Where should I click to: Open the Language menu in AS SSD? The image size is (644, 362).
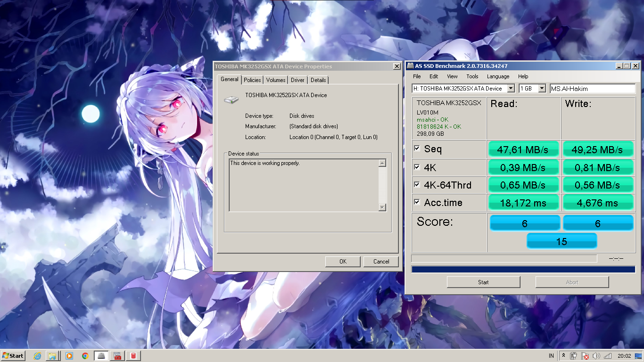pos(498,76)
